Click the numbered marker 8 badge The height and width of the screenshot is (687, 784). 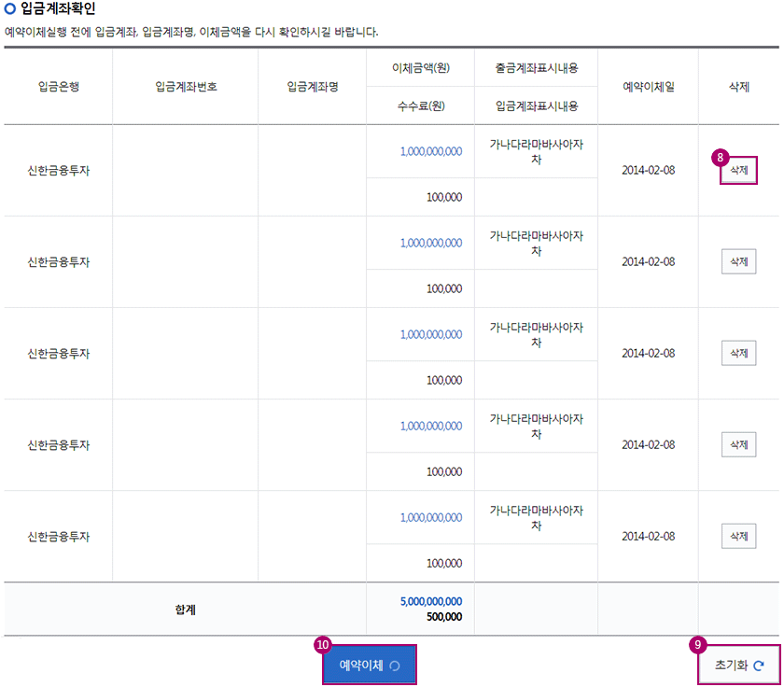pyautogui.click(x=718, y=157)
